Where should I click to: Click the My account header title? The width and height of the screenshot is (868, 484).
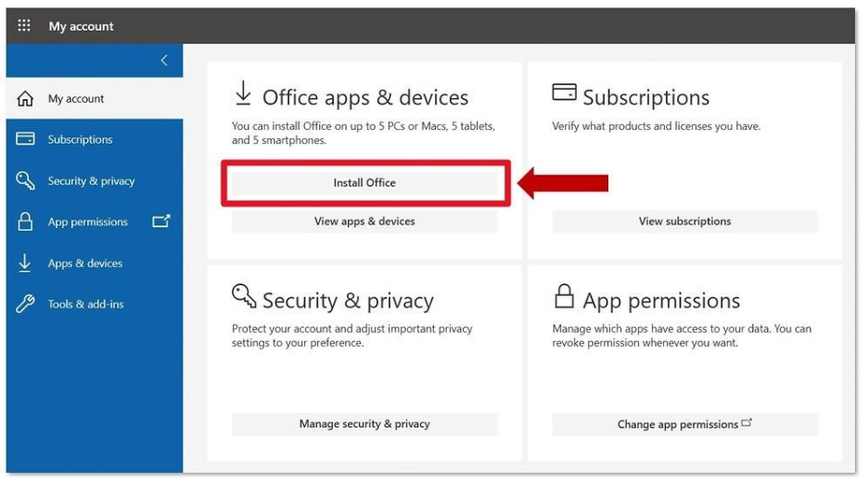[81, 26]
